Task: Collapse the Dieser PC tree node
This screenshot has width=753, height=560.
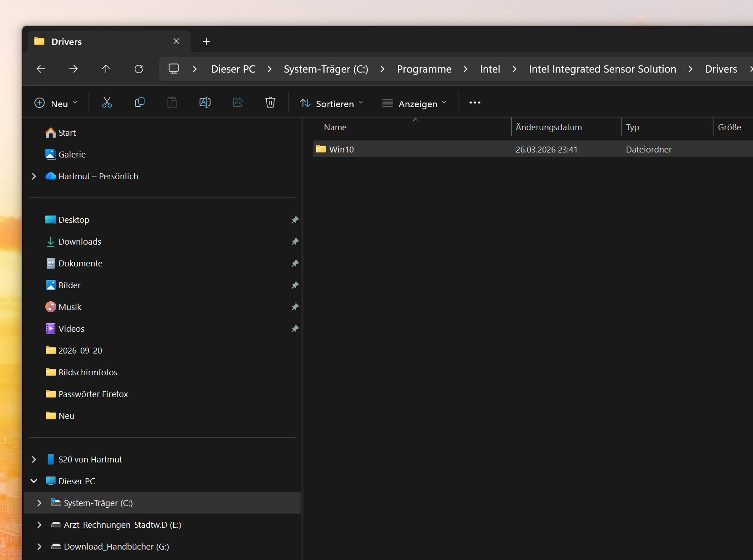Action: [x=34, y=481]
